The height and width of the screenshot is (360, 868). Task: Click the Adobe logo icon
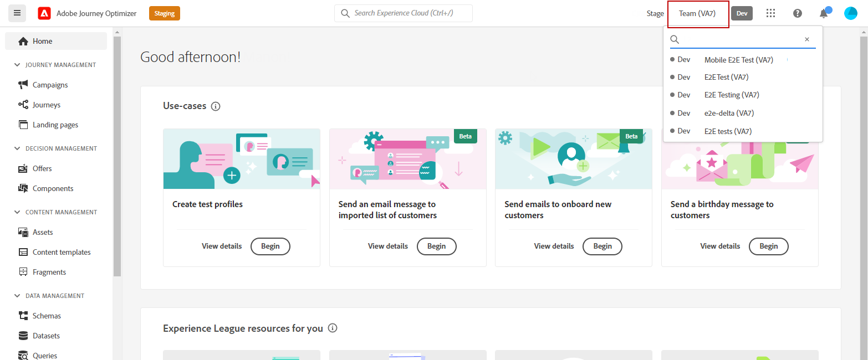[44, 13]
